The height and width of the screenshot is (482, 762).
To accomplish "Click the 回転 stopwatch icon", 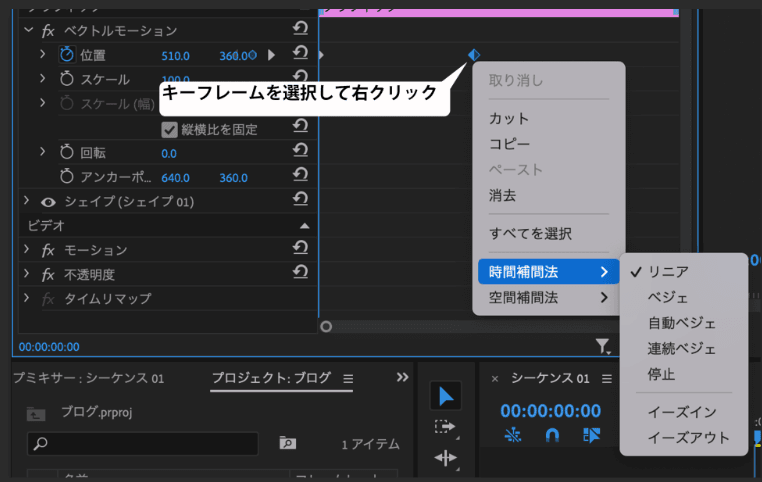I will [68, 153].
